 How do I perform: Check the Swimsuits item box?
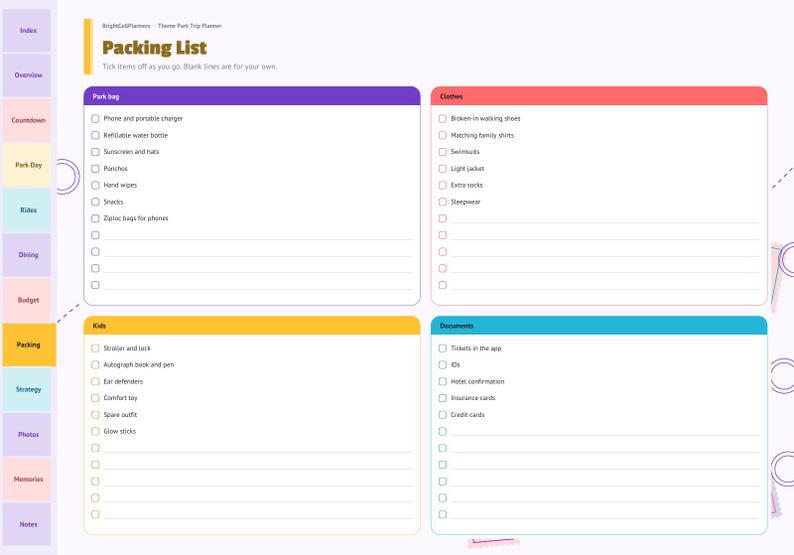443,152
